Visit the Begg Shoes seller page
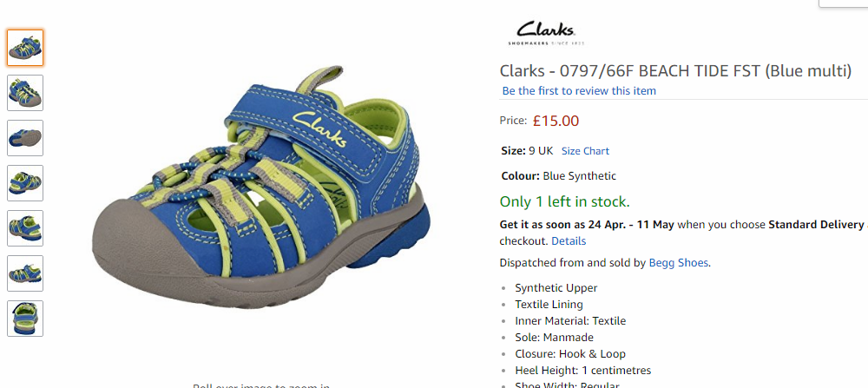The height and width of the screenshot is (388, 868). point(678,263)
